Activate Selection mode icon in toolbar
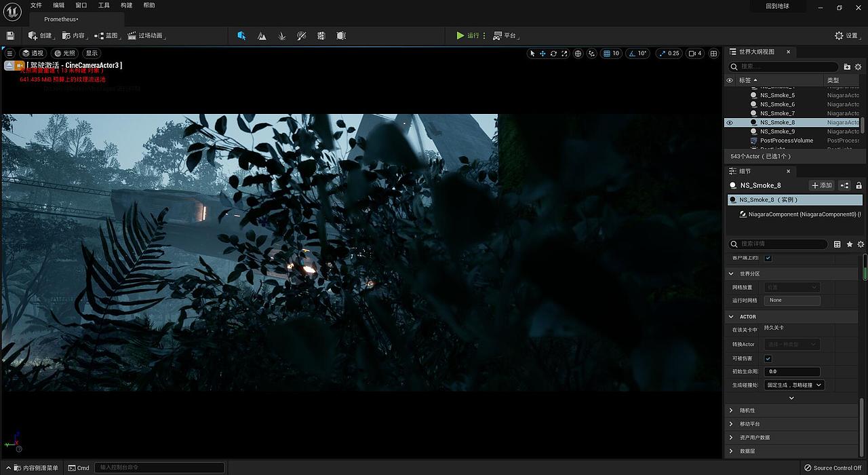Viewport: 868px width, 475px height. point(241,36)
